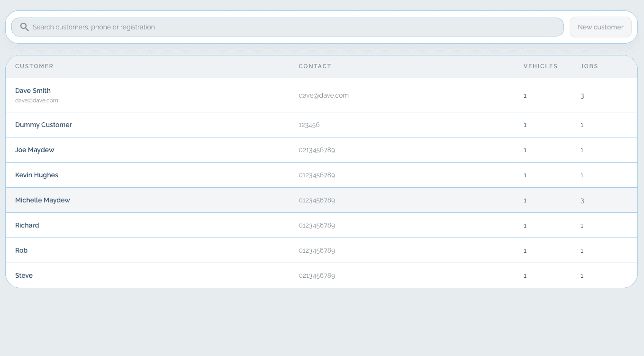Screen dimensions: 644x356
Task: Click the New customer button
Action: coord(600,27)
